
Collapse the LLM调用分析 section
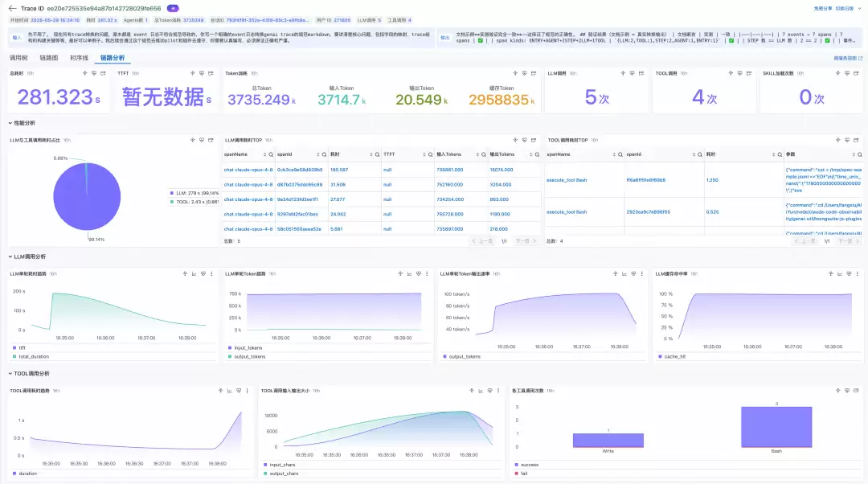[x=27, y=256]
